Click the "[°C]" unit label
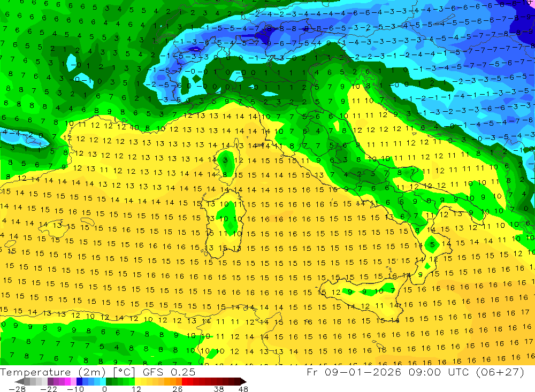 [x=124, y=372]
